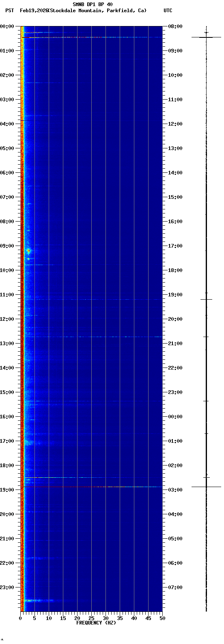224x644 pixels.
Task: Click the 20 tick on the frequency axis
Action: 77,618
